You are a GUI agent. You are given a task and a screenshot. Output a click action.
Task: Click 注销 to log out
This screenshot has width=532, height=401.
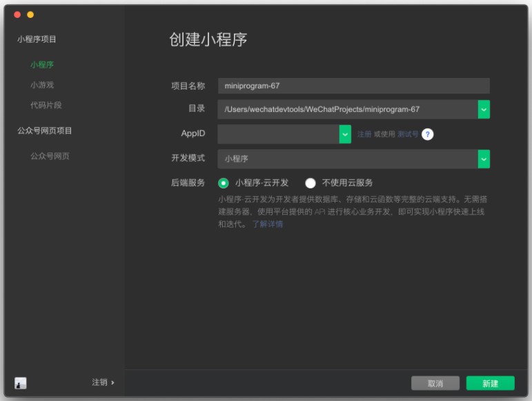click(99, 382)
